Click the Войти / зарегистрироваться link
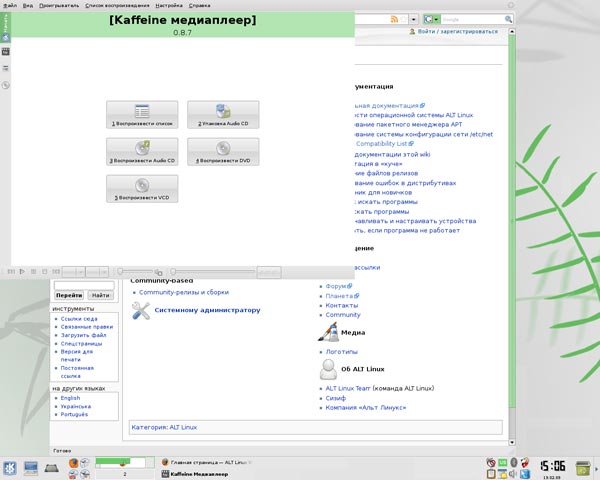 point(457,32)
